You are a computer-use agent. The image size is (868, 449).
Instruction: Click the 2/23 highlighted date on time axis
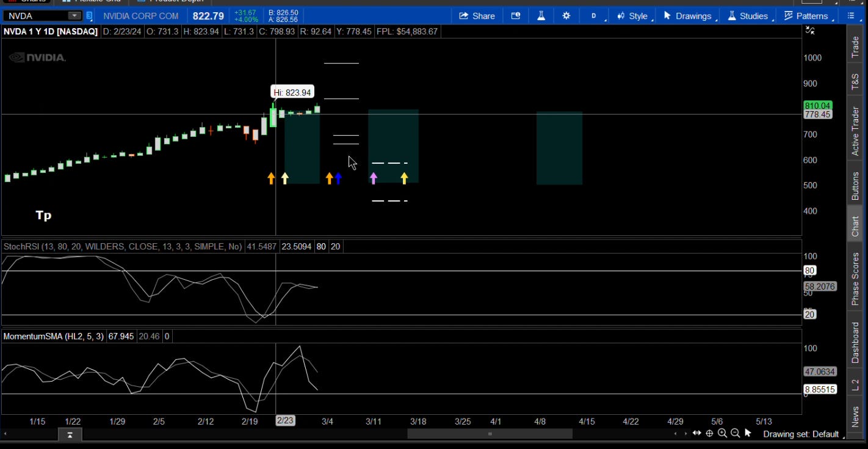pos(285,420)
